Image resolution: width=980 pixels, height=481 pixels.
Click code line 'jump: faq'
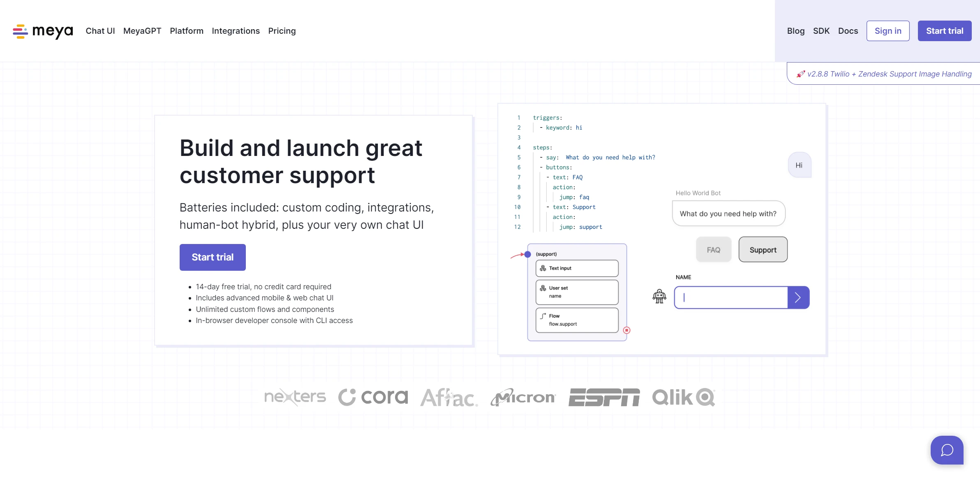574,197
